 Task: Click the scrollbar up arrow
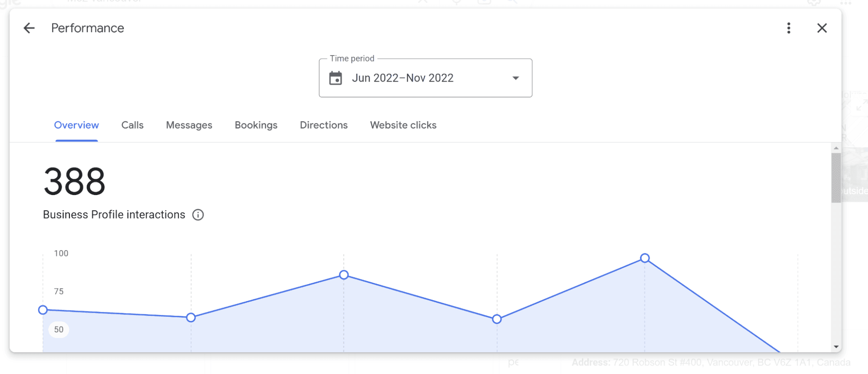tap(836, 149)
